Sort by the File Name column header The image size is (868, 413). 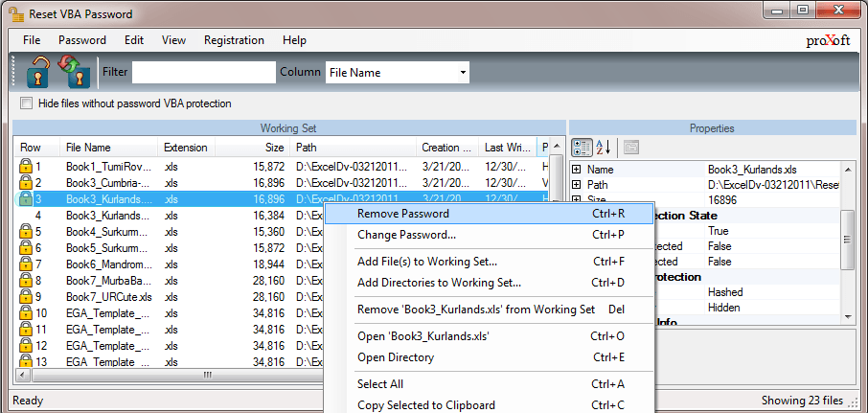(108, 148)
